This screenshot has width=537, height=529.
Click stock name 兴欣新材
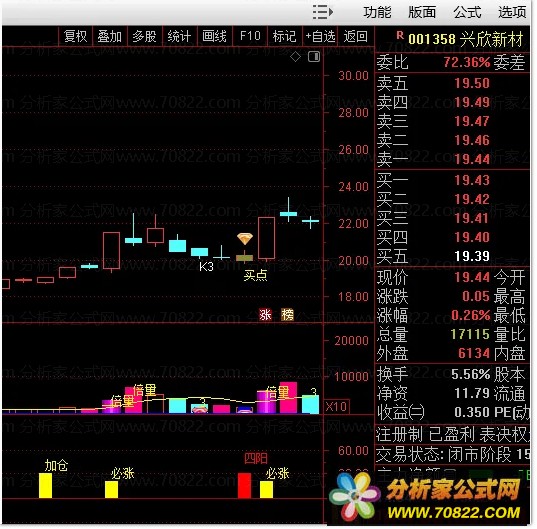click(491, 39)
